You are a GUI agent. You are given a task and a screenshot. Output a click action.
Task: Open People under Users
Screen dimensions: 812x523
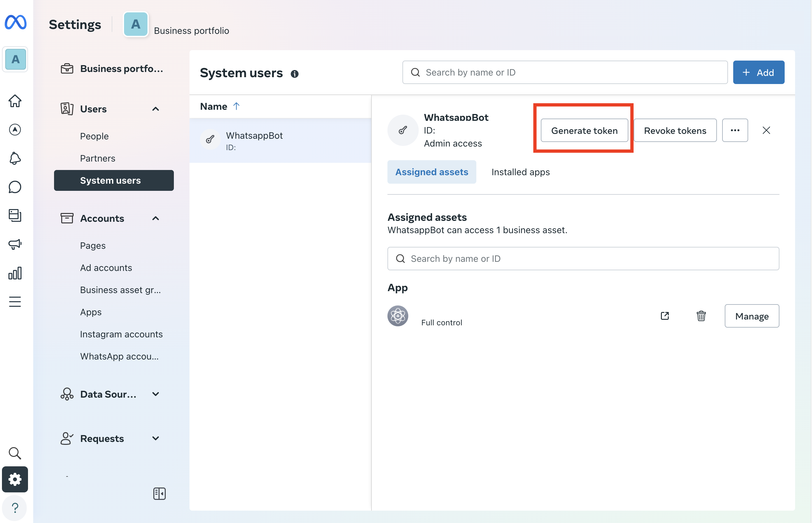click(94, 136)
